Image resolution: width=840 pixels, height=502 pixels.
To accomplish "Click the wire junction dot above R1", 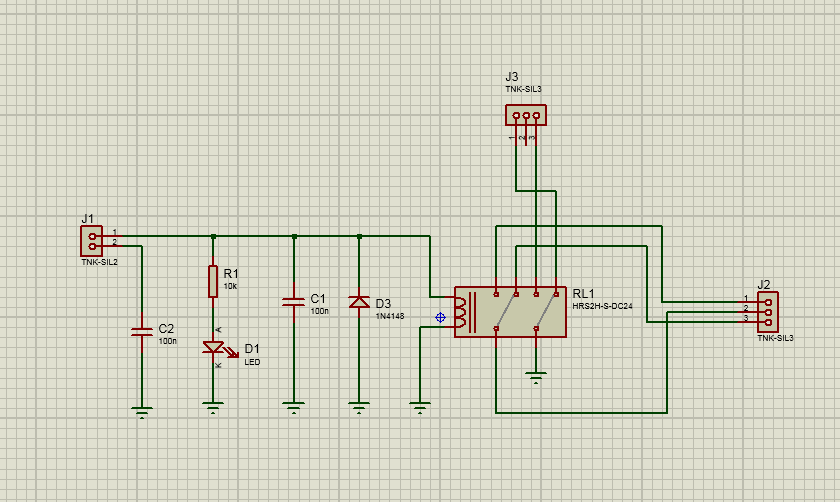I will 213,236.
